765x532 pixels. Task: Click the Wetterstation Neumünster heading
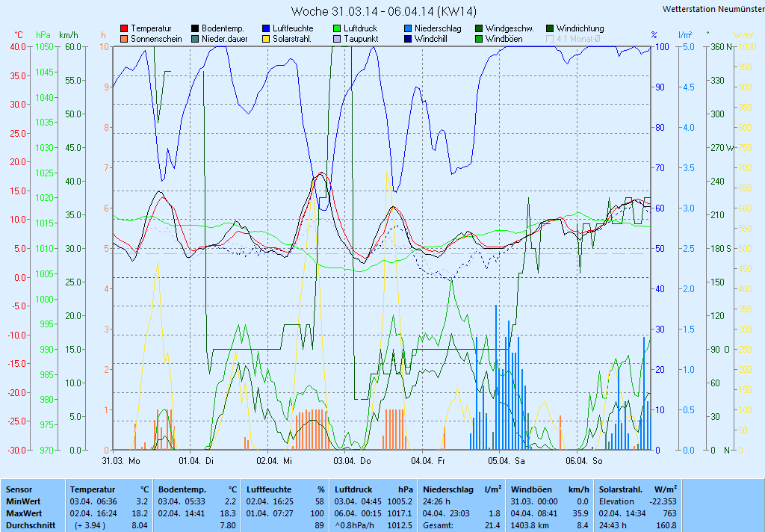point(713,9)
